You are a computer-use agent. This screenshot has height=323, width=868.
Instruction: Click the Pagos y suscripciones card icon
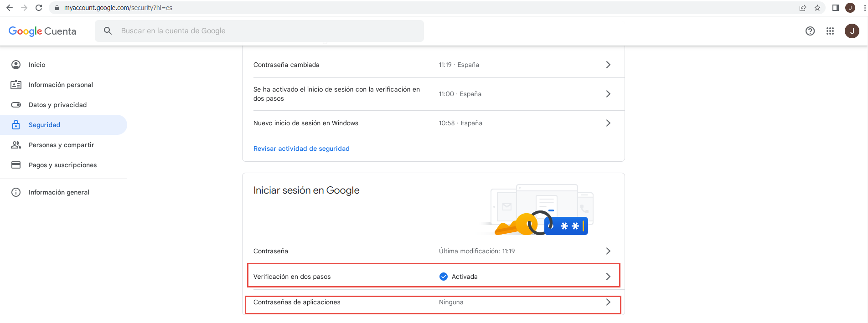[16, 165]
